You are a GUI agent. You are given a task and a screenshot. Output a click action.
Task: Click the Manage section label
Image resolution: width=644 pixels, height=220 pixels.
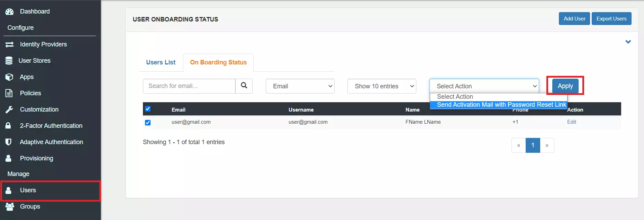pyautogui.click(x=18, y=174)
